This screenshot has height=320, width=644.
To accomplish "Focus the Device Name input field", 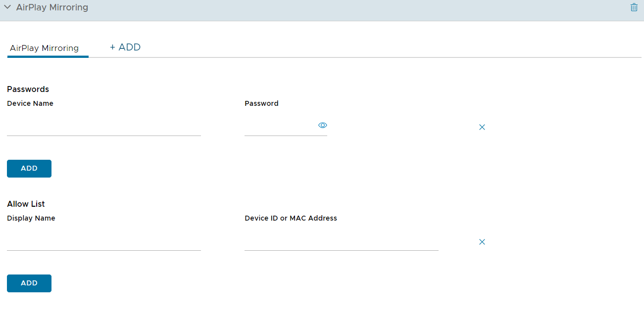I will tap(104, 127).
